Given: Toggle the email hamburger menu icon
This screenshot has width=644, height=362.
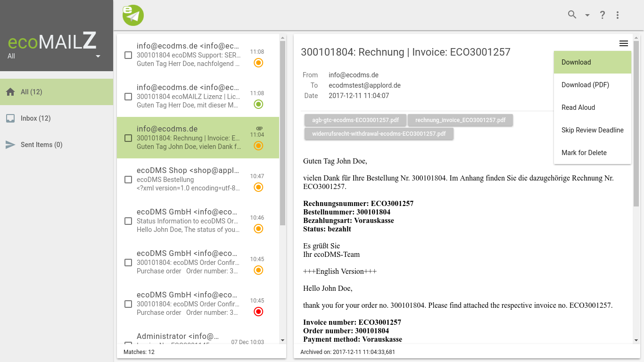Looking at the screenshot, I should (x=624, y=43).
